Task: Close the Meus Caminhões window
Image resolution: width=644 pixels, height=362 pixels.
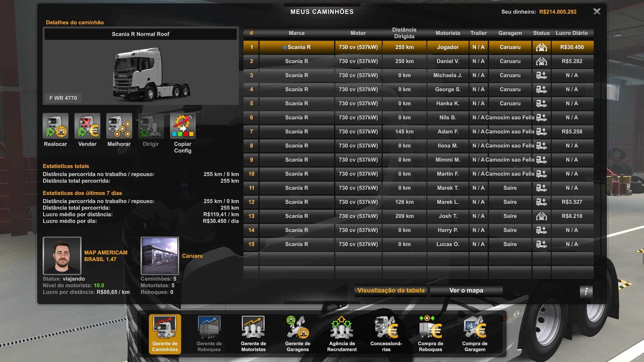Action: point(597,12)
